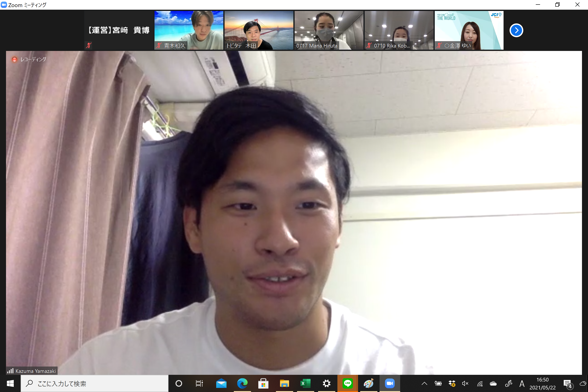Click Kazuma Yamazaki's signal strength bars icon

coord(10,371)
